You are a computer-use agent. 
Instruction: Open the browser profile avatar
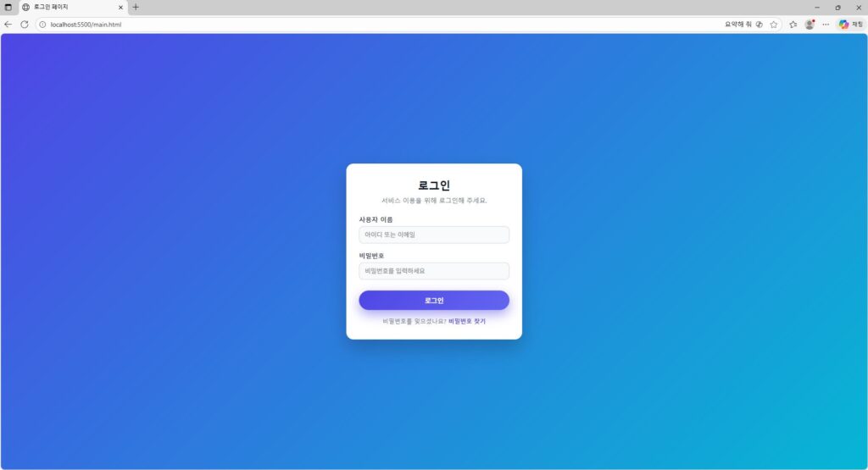point(810,25)
